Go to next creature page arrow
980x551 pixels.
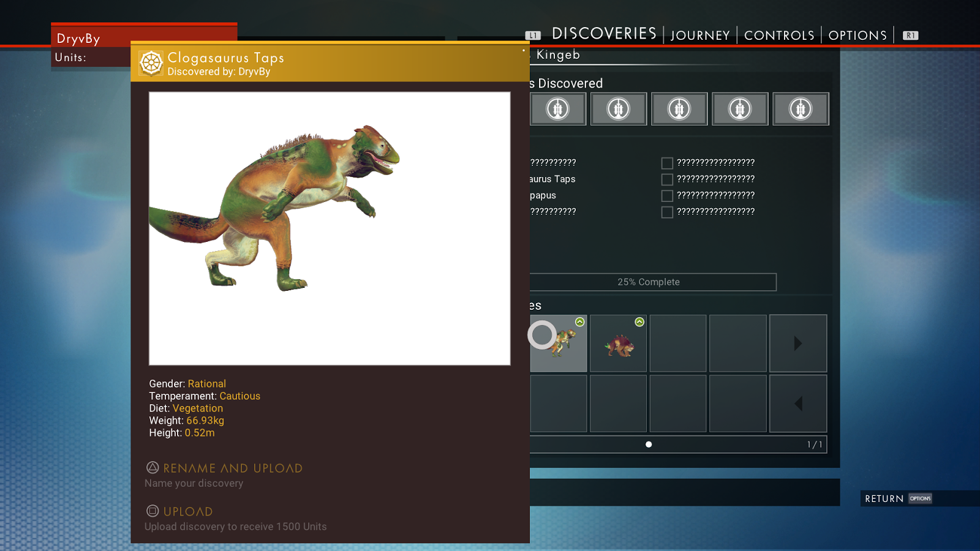click(798, 343)
